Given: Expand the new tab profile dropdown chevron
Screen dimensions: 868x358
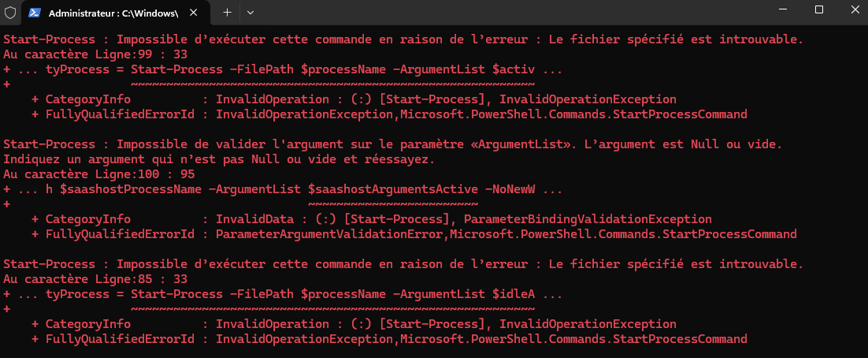Looking at the screenshot, I should (250, 13).
